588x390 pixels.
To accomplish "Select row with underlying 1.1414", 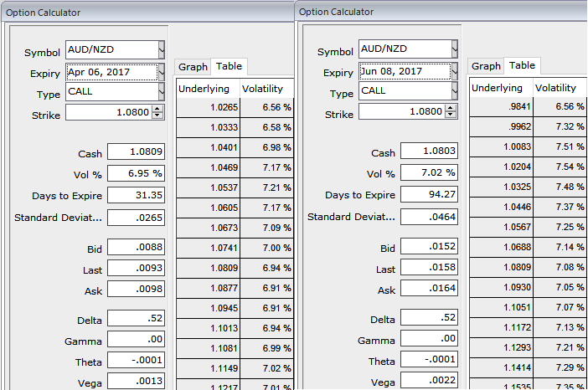I will [x=528, y=368].
